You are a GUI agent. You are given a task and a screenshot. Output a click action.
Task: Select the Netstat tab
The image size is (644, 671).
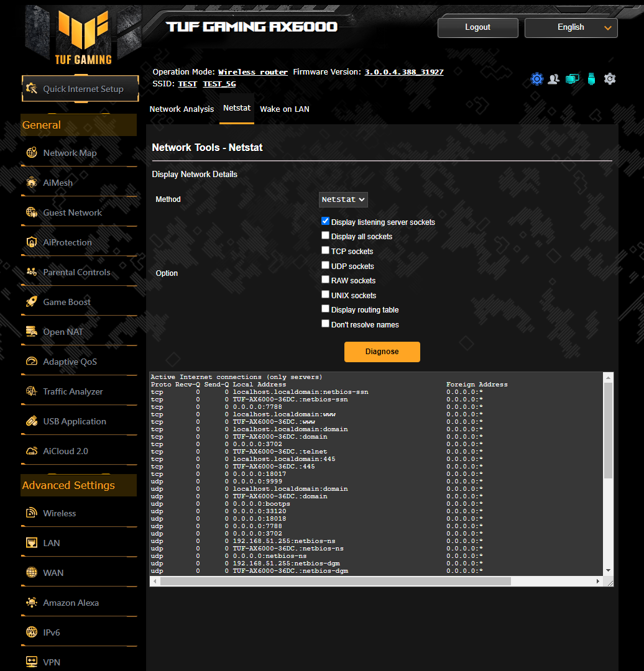237,108
